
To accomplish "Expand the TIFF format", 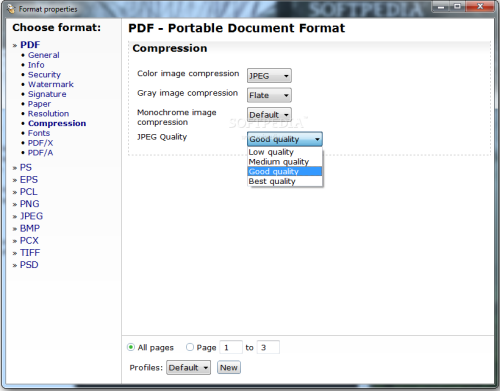I will [x=30, y=253].
